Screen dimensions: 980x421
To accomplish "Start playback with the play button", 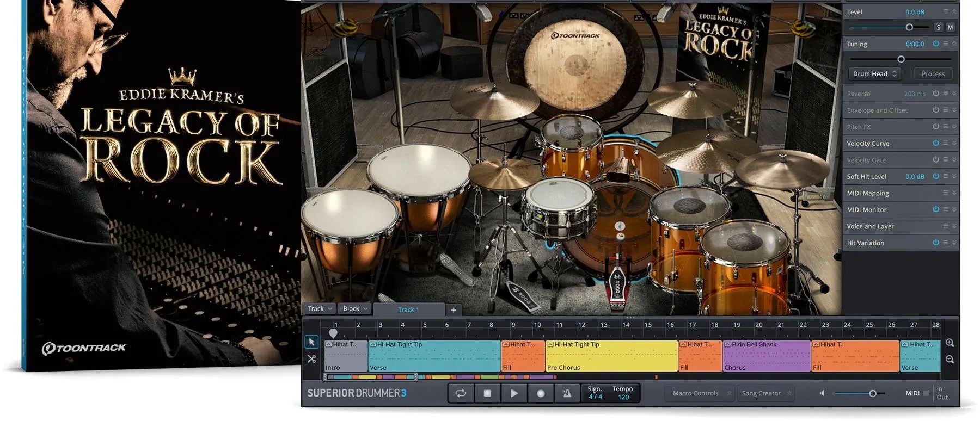I will pos(514,393).
